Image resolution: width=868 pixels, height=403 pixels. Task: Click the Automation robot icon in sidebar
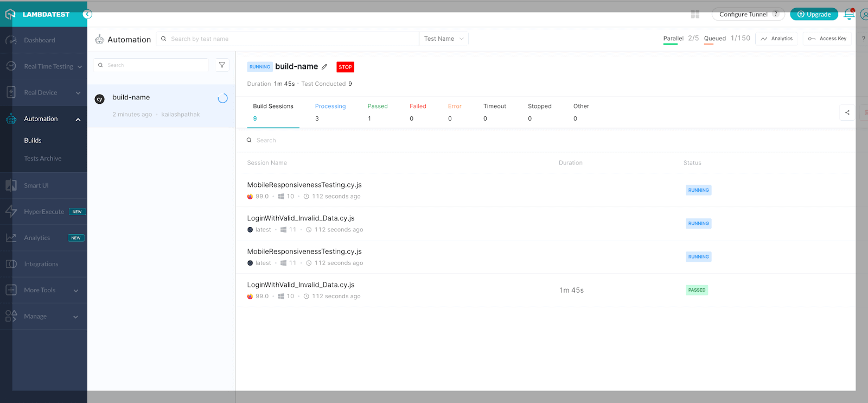(11, 118)
